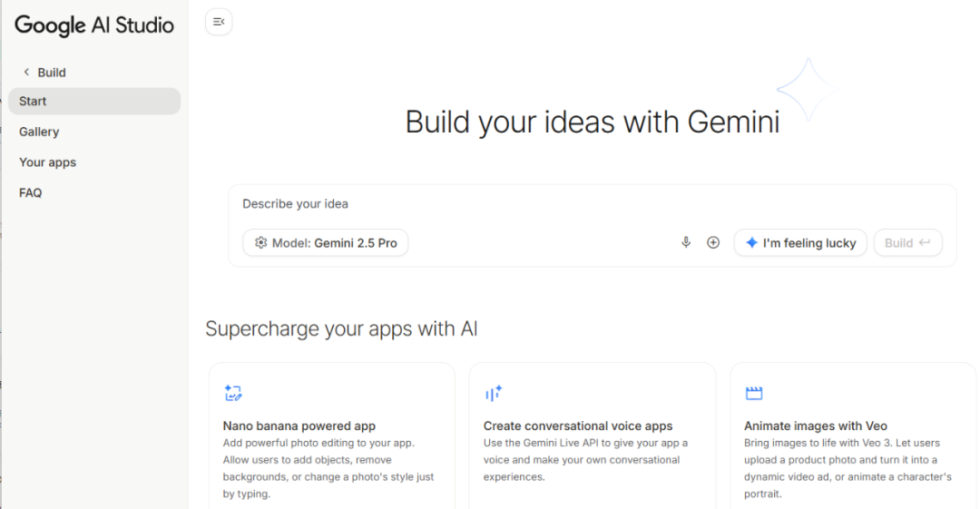Select Create conversational voice apps card
The height and width of the screenshot is (509, 980).
click(x=592, y=436)
